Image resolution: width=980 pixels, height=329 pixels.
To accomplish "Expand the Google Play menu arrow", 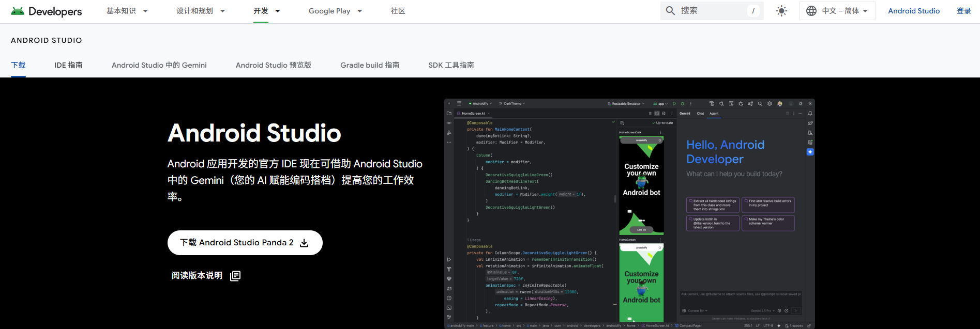I will [360, 11].
